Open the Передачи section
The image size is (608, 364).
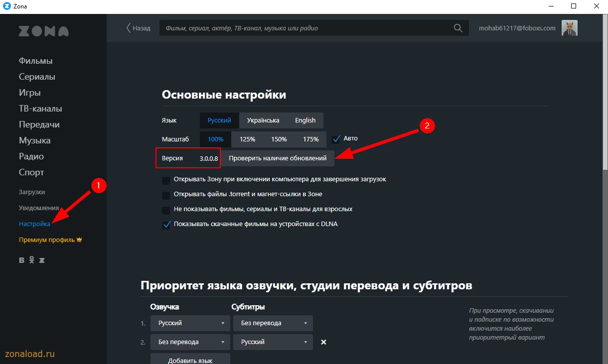(x=39, y=124)
